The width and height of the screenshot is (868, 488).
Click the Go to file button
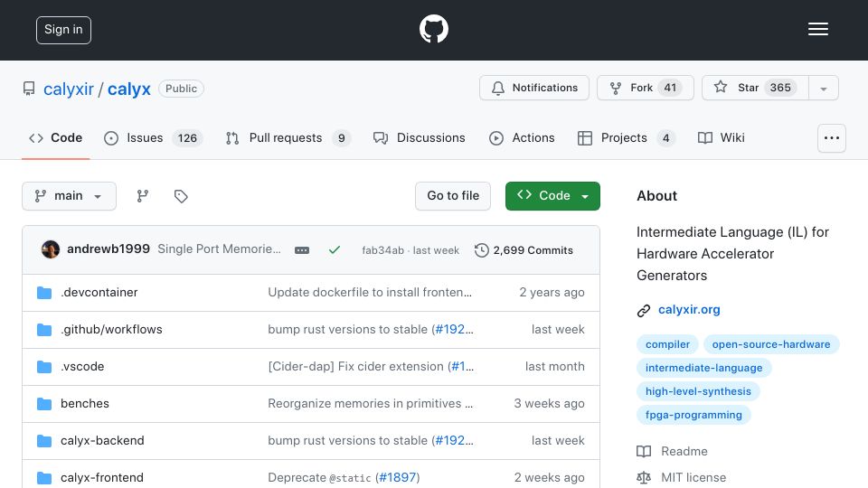pos(453,196)
